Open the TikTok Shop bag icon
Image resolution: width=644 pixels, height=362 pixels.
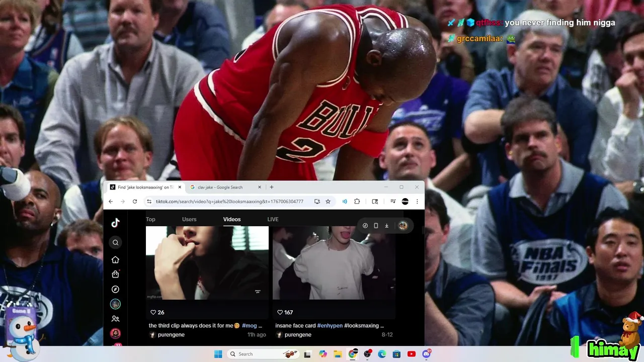tap(115, 274)
